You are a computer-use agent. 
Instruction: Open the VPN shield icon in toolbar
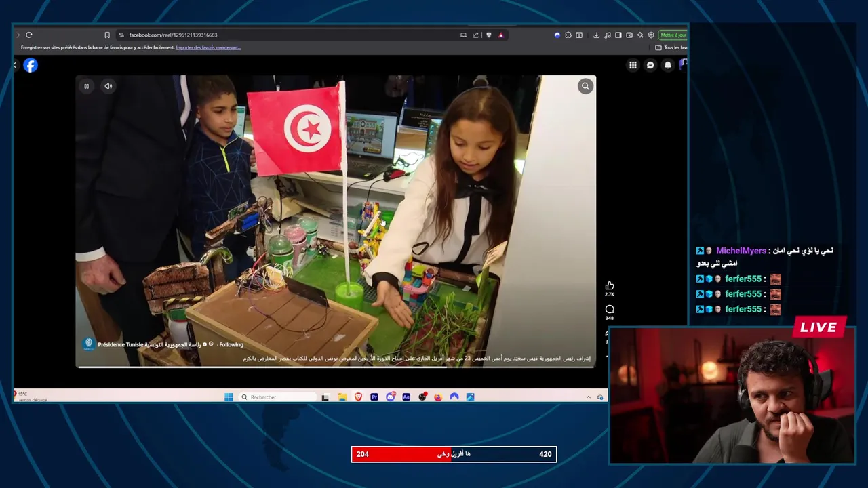pyautogui.click(x=651, y=35)
